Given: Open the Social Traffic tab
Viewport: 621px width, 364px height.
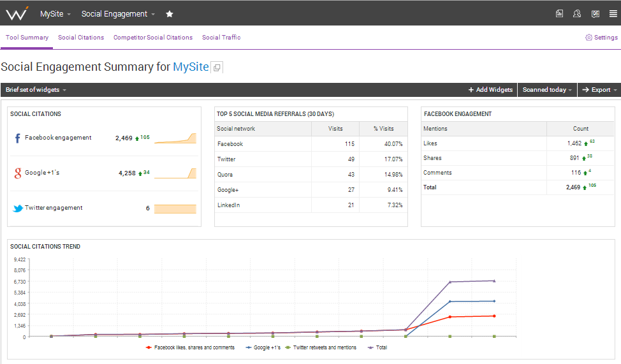Looking at the screenshot, I should pos(221,37).
